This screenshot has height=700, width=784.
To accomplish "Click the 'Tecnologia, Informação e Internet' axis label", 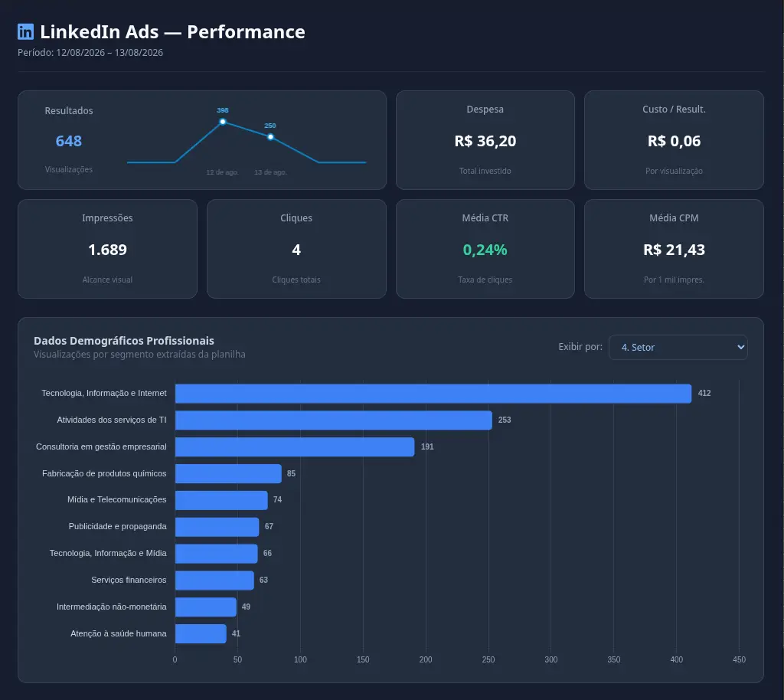I will (x=104, y=393).
